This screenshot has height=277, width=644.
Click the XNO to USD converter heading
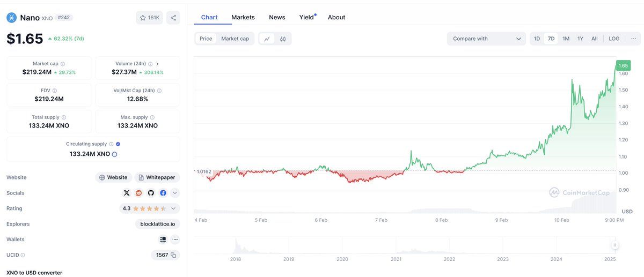click(34, 273)
